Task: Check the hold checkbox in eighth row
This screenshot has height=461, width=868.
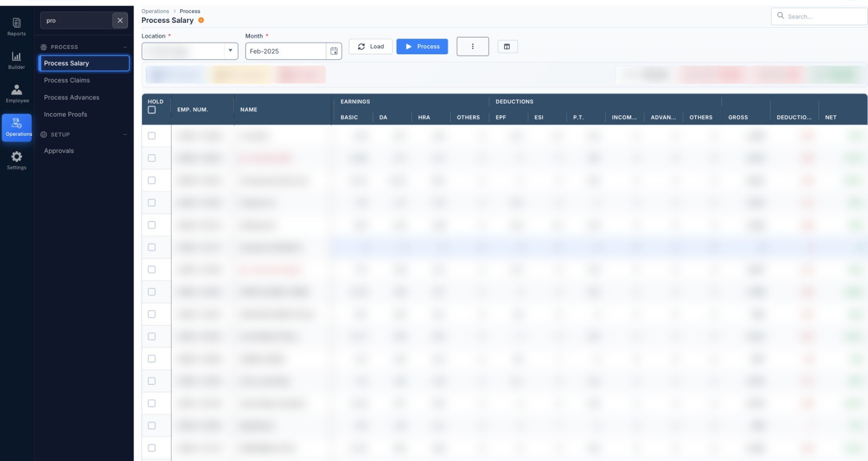Action: (152, 292)
